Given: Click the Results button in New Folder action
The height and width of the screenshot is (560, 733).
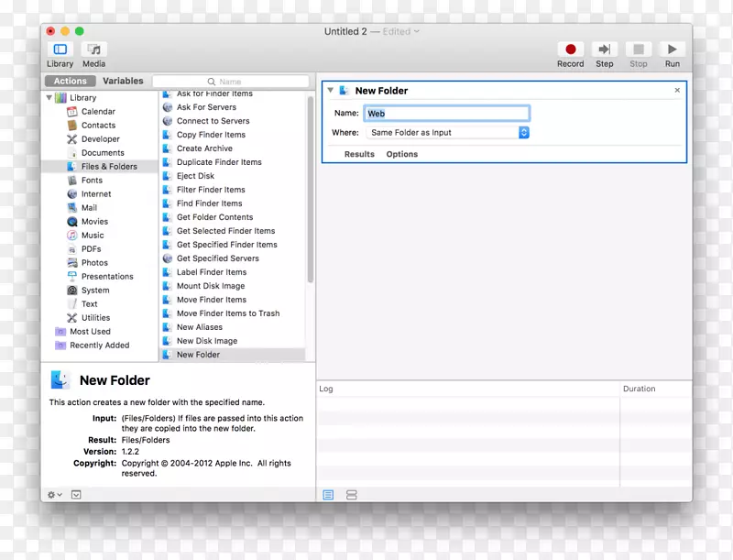Looking at the screenshot, I should tap(358, 154).
